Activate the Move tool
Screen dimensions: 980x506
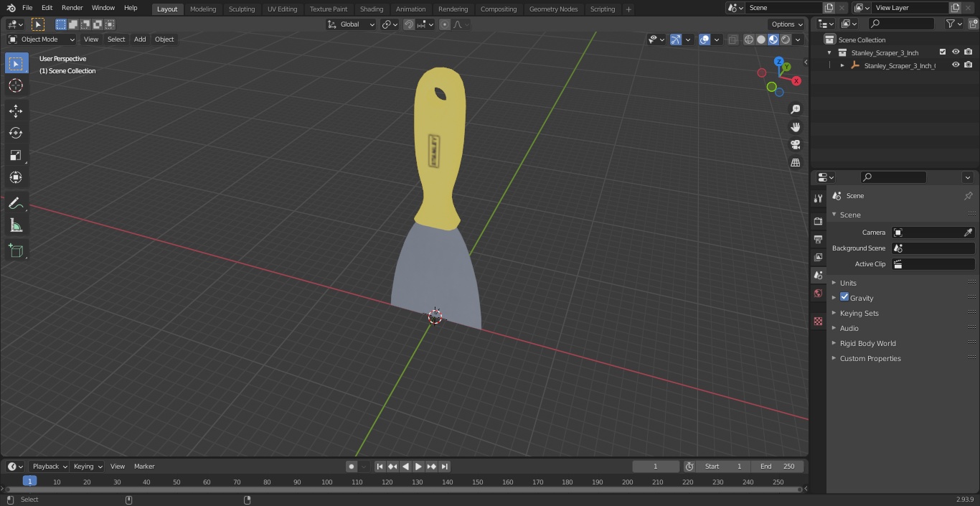click(x=16, y=111)
